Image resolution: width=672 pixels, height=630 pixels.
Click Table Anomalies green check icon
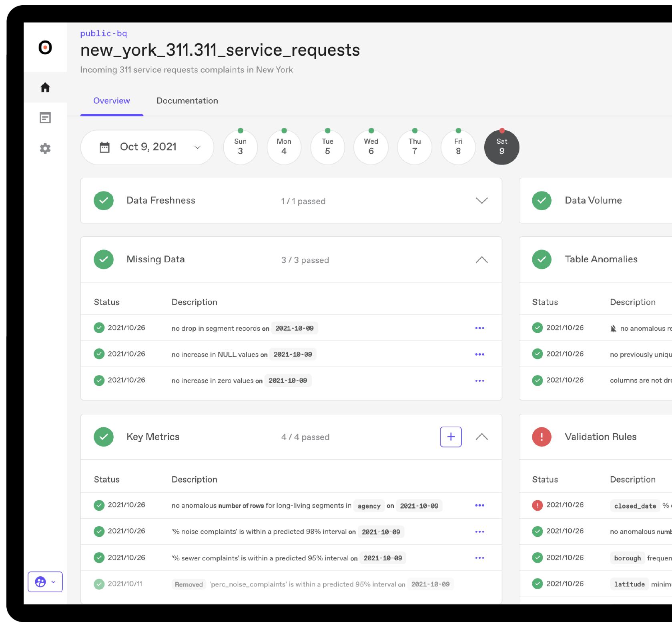[x=542, y=260]
